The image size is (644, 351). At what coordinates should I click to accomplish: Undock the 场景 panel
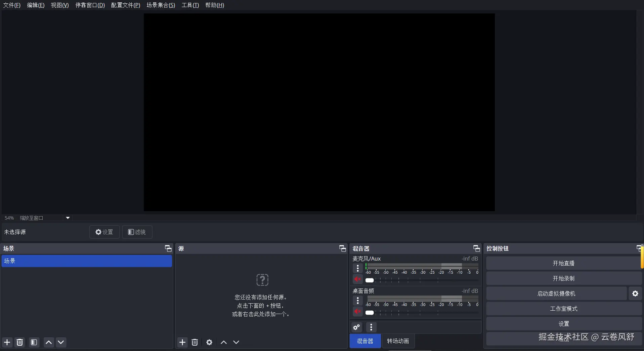click(x=168, y=248)
